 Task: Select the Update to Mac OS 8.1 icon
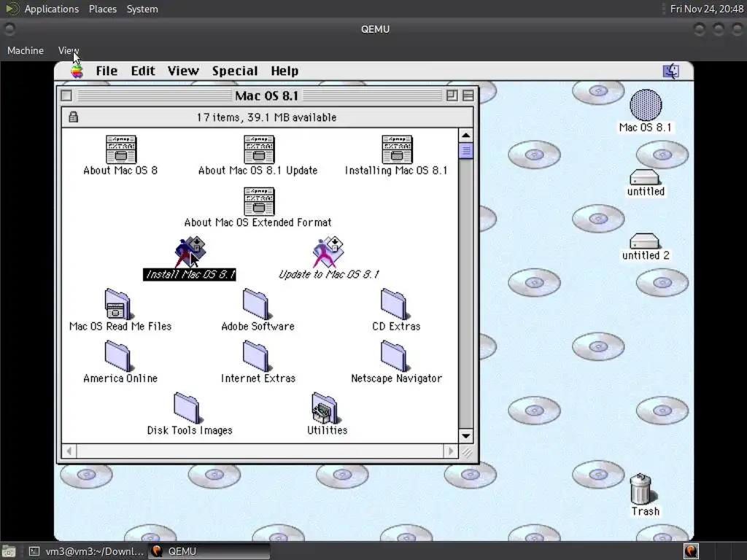328,252
